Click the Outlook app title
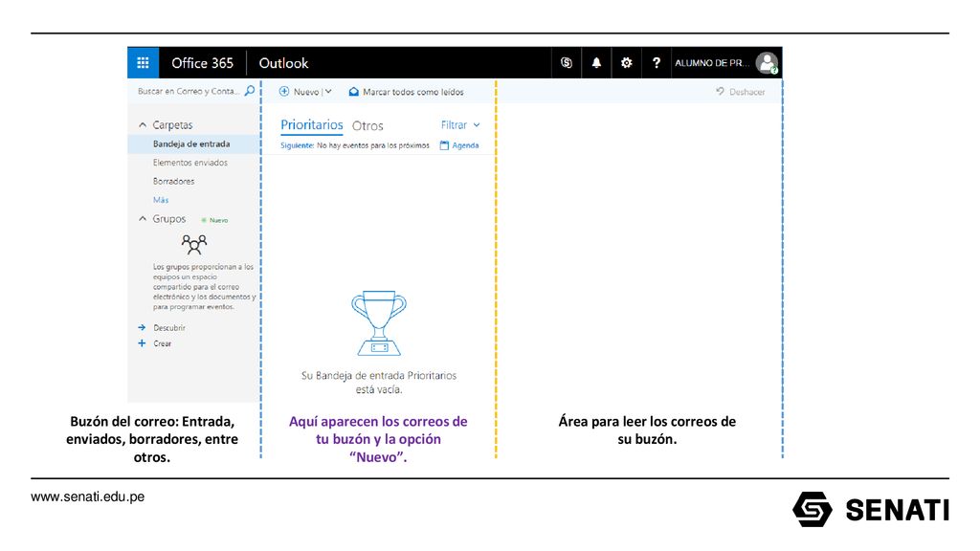980x551 pixels. click(x=283, y=63)
